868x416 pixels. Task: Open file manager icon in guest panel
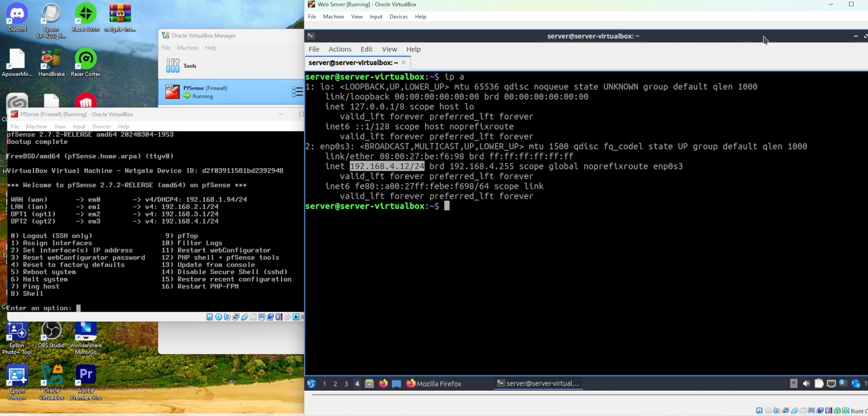(x=369, y=383)
